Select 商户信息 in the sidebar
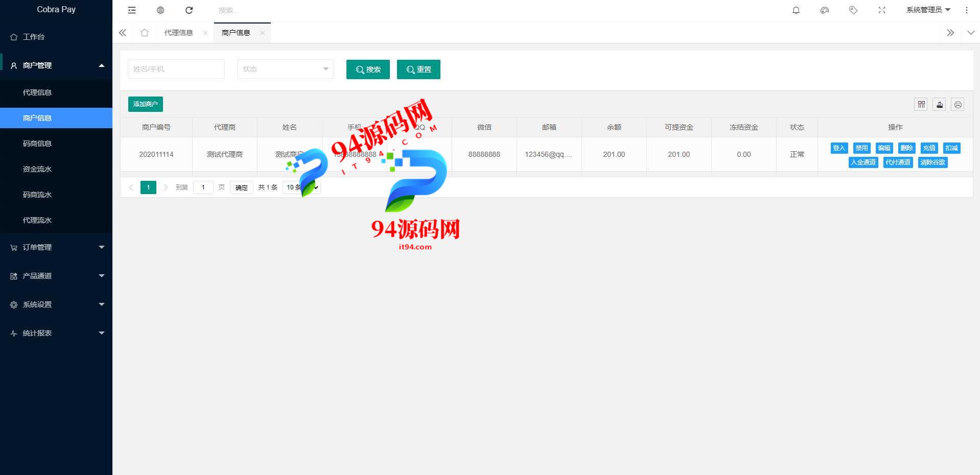Screen dimensions: 980x475 pyautogui.click(x=56, y=118)
